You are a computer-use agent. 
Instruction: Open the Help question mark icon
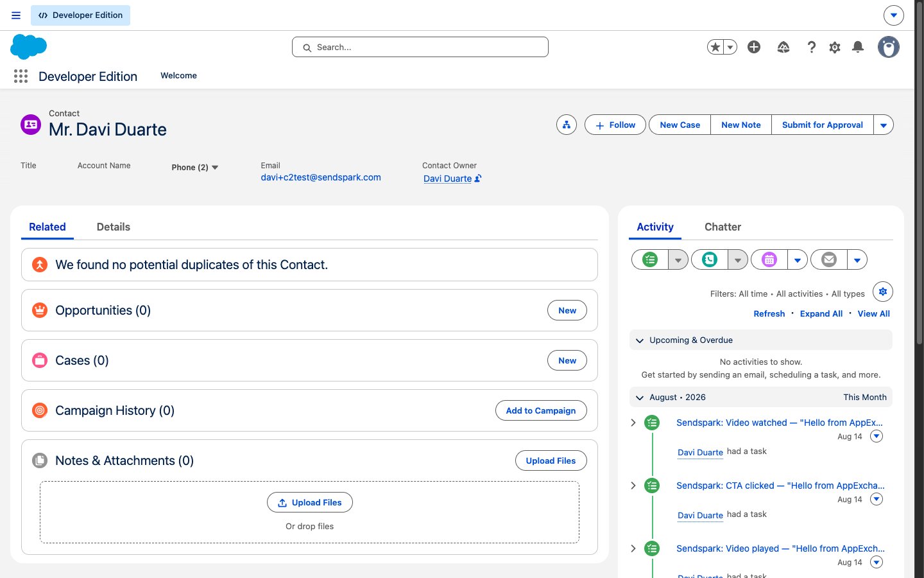click(x=812, y=47)
